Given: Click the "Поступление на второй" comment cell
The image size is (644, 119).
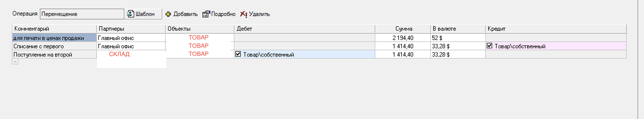Looking at the screenshot, I should 54,54.
